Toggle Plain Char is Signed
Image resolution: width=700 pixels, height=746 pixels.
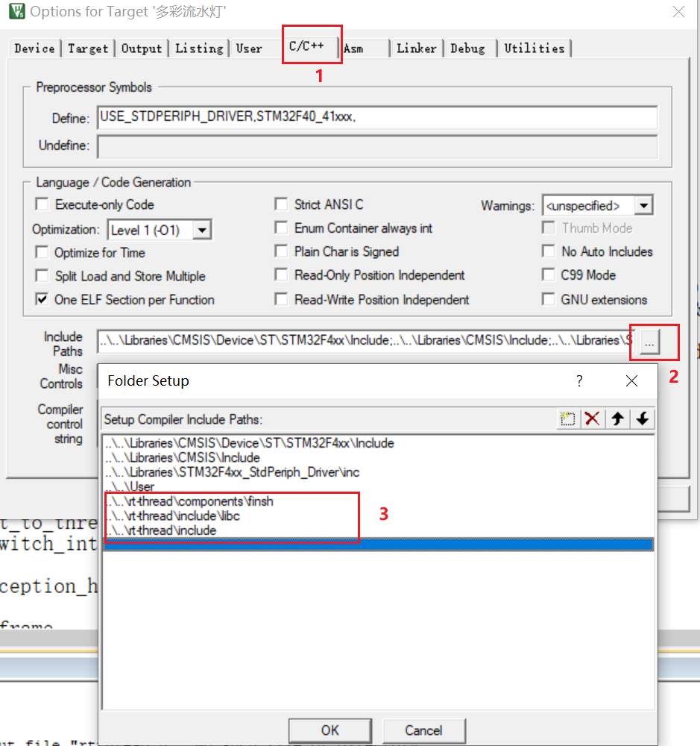pyautogui.click(x=281, y=251)
